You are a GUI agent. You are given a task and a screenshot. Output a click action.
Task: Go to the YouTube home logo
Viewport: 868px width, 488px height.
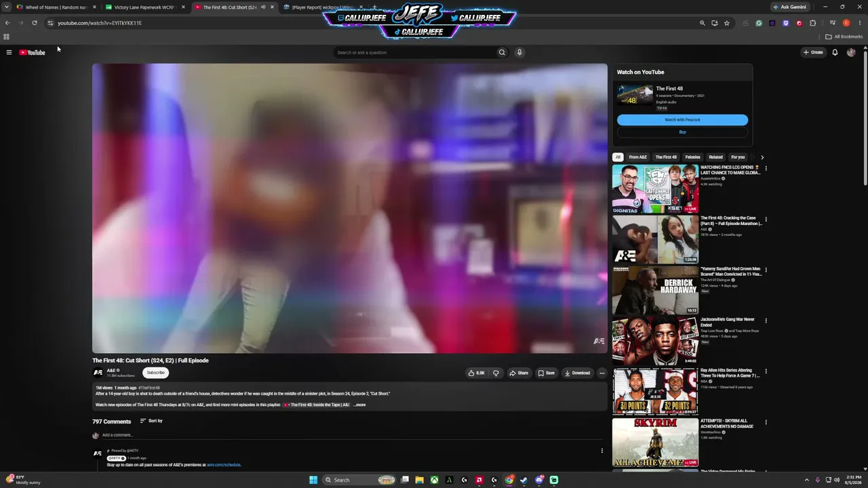[32, 52]
